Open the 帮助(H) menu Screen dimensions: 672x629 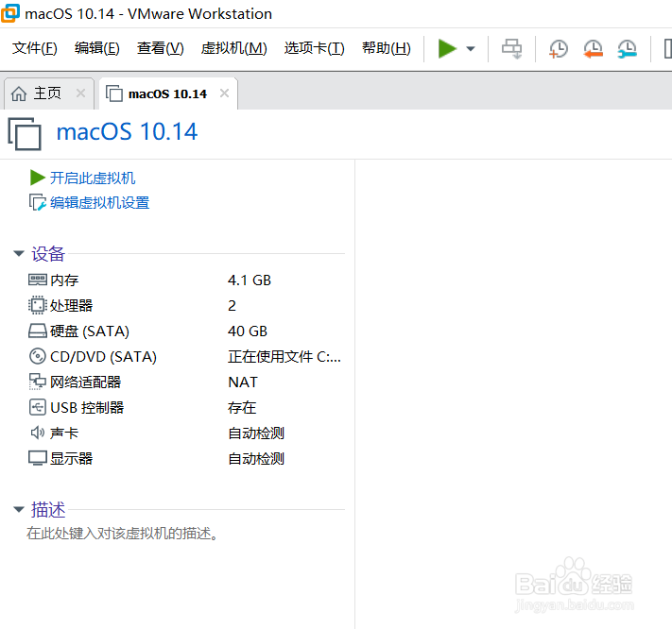point(387,48)
